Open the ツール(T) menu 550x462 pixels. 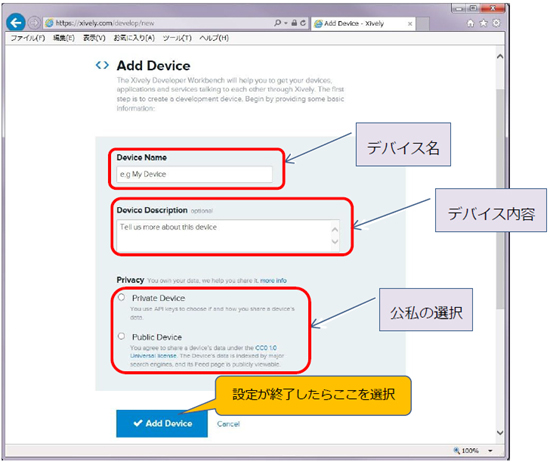pyautogui.click(x=177, y=38)
